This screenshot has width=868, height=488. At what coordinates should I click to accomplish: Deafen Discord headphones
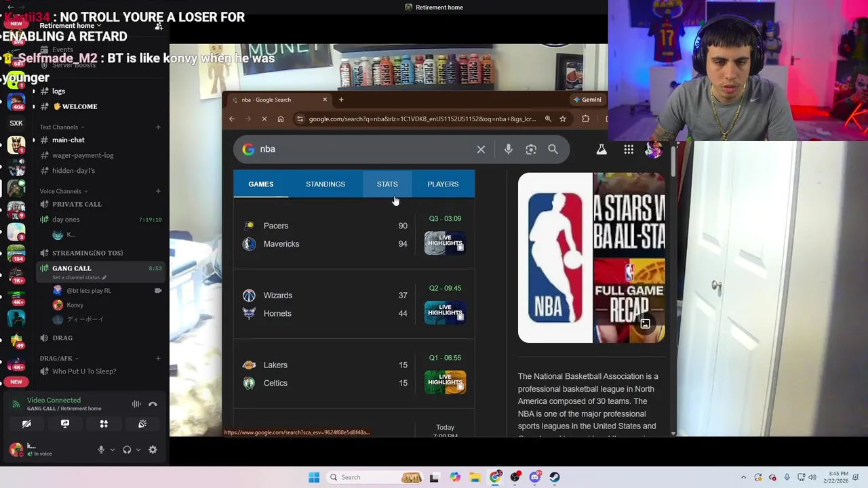(x=127, y=449)
